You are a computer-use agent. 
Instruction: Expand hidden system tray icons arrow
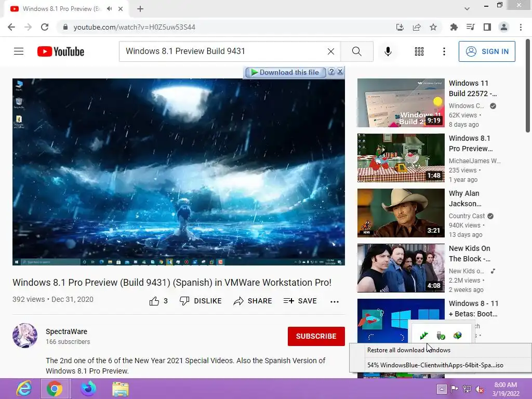pos(442,389)
